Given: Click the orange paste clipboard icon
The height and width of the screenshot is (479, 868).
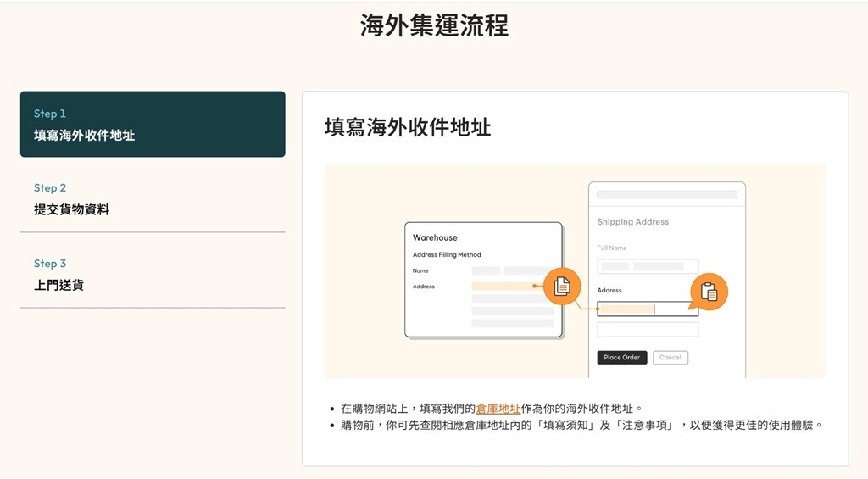Looking at the screenshot, I should 709,292.
